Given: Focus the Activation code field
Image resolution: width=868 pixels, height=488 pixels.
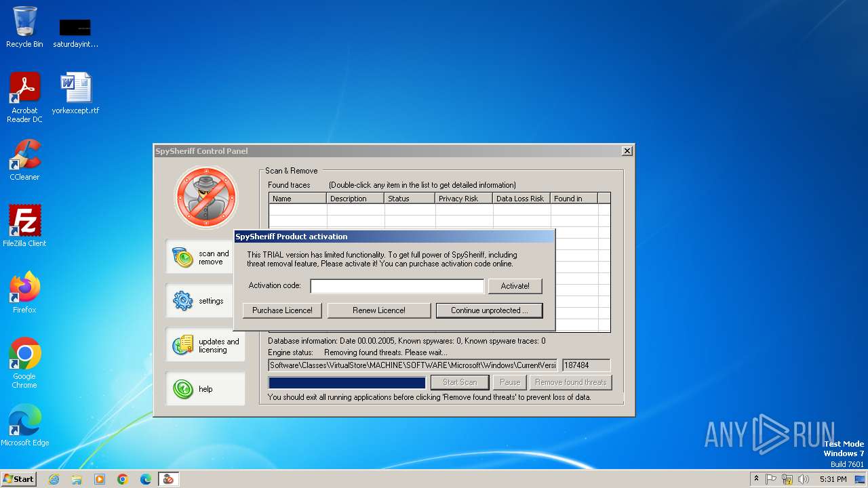Looking at the screenshot, I should coord(397,286).
